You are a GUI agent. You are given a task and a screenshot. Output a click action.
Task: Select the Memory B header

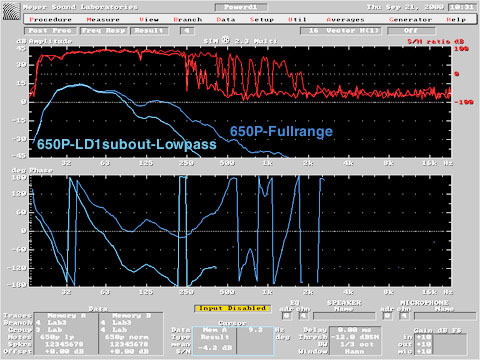tap(131, 315)
